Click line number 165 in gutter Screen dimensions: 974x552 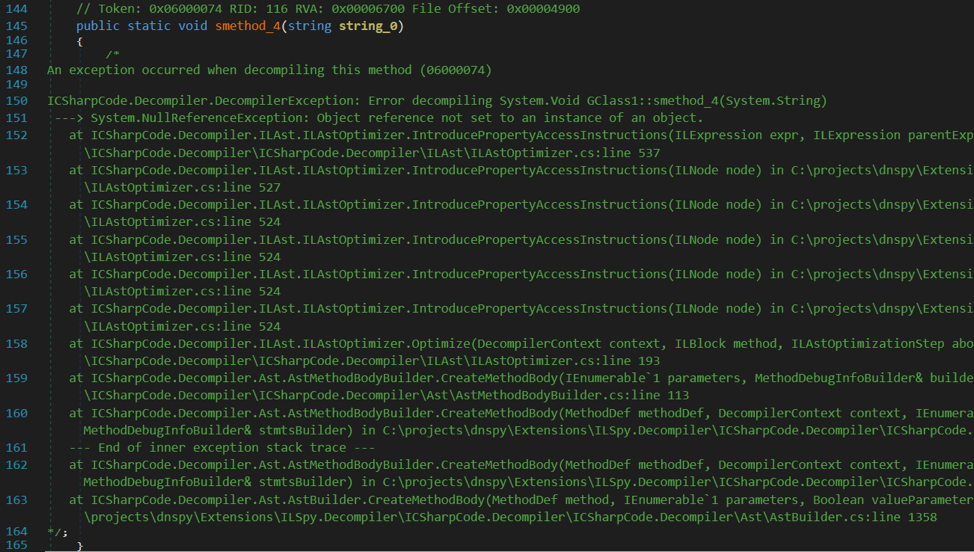click(x=17, y=545)
